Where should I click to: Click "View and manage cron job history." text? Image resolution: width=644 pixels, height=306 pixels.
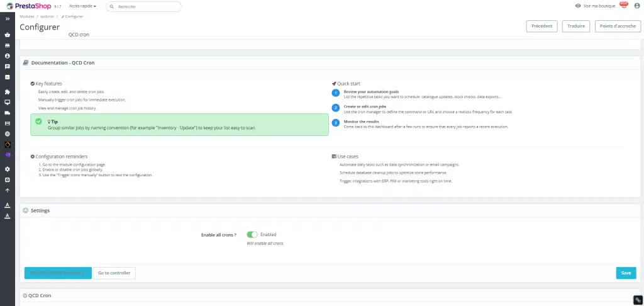67,108
